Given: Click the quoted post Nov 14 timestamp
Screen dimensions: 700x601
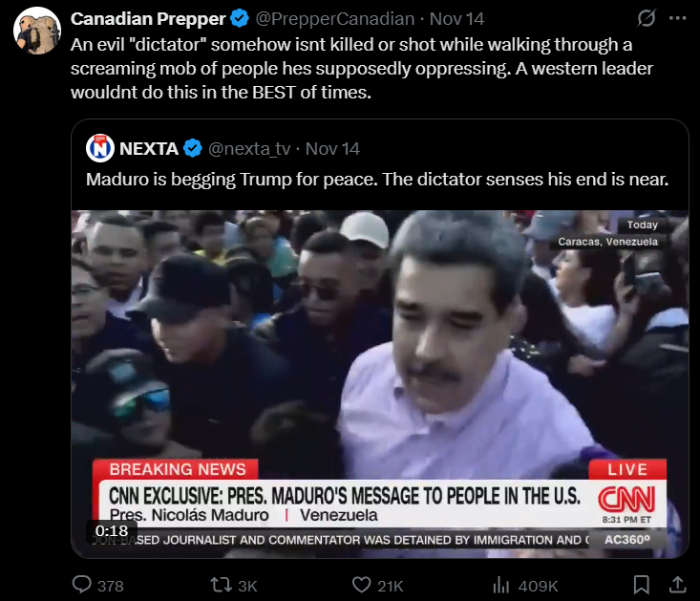Looking at the screenshot, I should [332, 149].
